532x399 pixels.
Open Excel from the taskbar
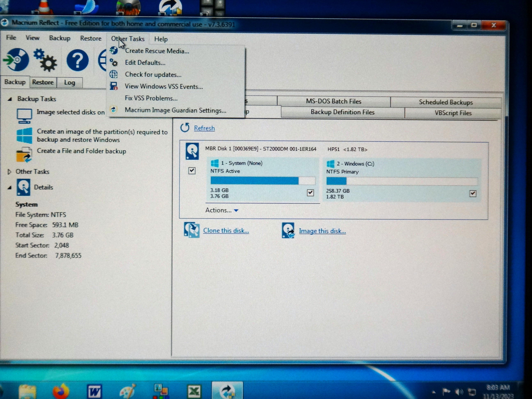tap(194, 392)
